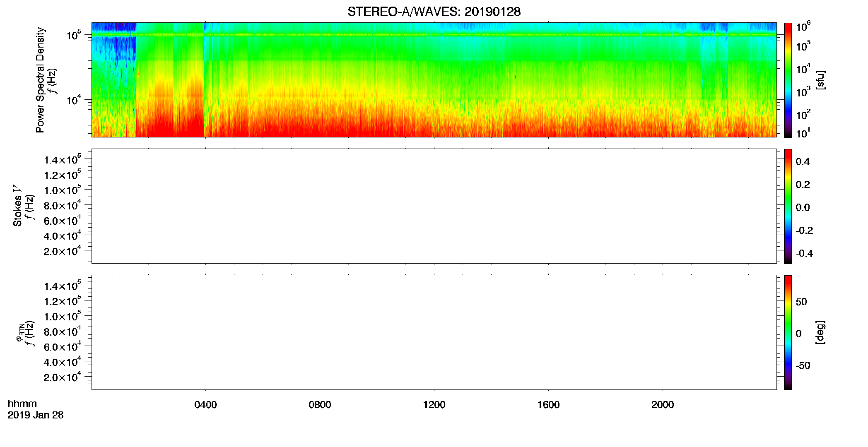
Task: Click the "[deg]" units label
Action: (820, 332)
